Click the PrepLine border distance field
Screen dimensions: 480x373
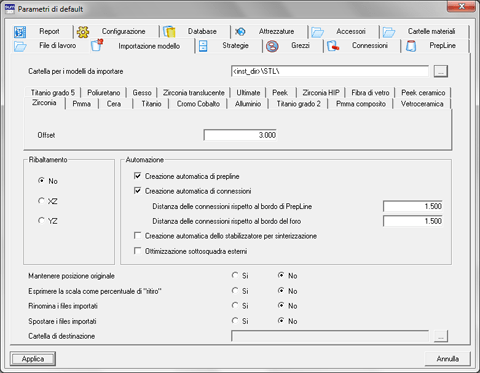413,206
